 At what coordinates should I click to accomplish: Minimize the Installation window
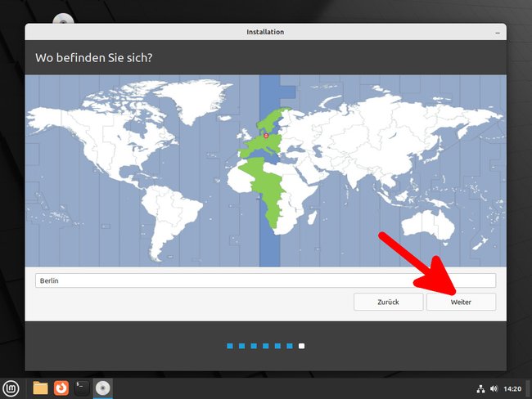tap(498, 33)
